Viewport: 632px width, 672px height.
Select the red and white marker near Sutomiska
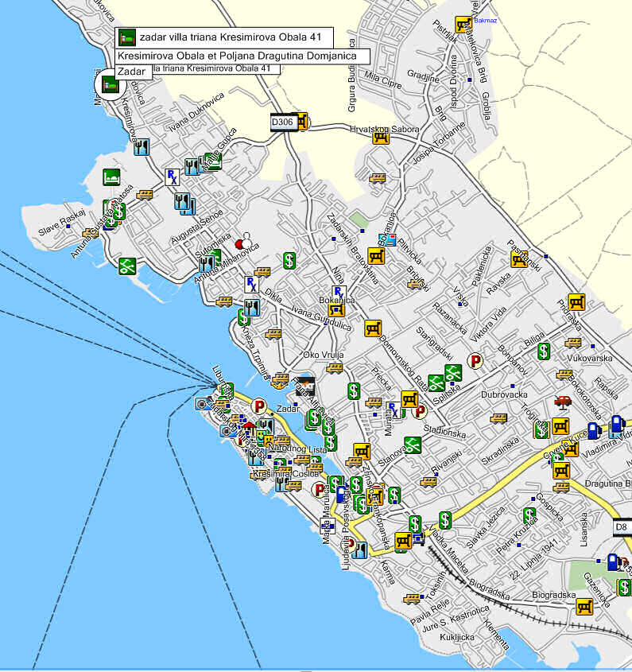242,239
